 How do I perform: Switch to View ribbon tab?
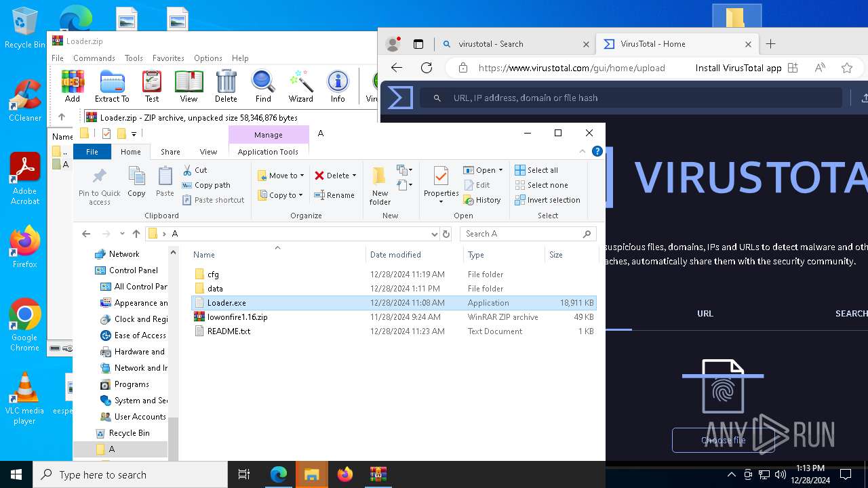208,152
